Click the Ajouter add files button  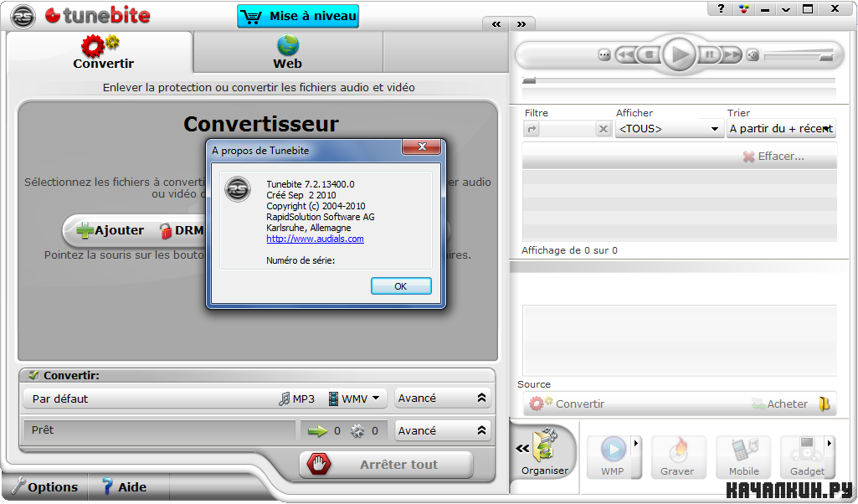click(110, 230)
